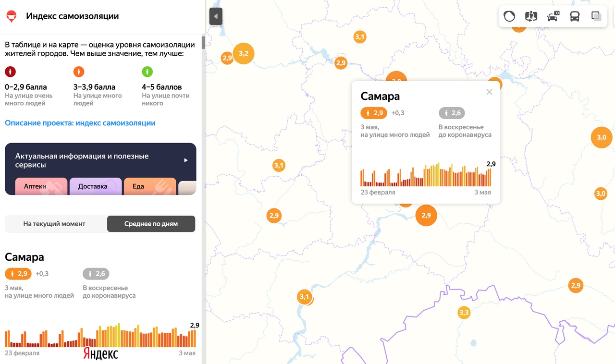Click the '3–3,9 балла' legend label
The image size is (615, 364).
(x=94, y=87)
